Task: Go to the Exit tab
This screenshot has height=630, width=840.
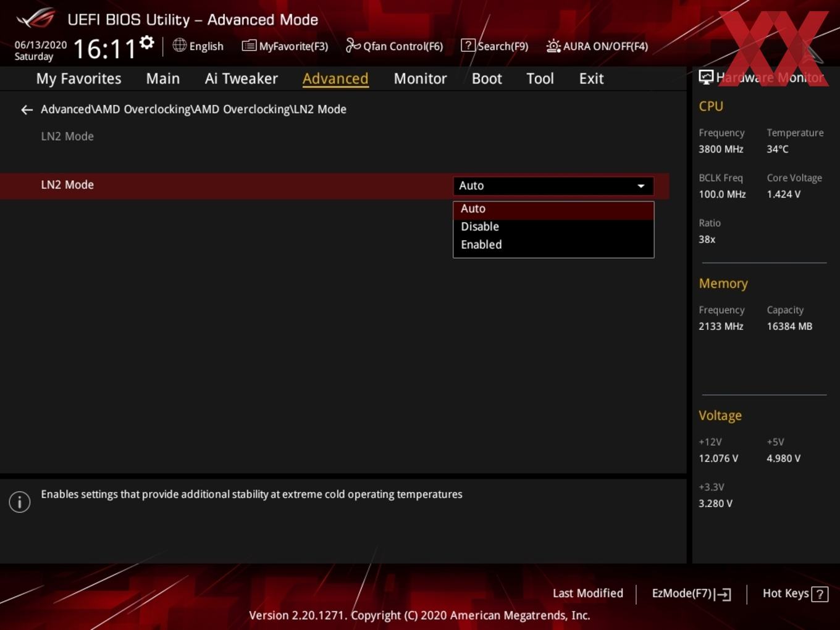Action: 591,78
